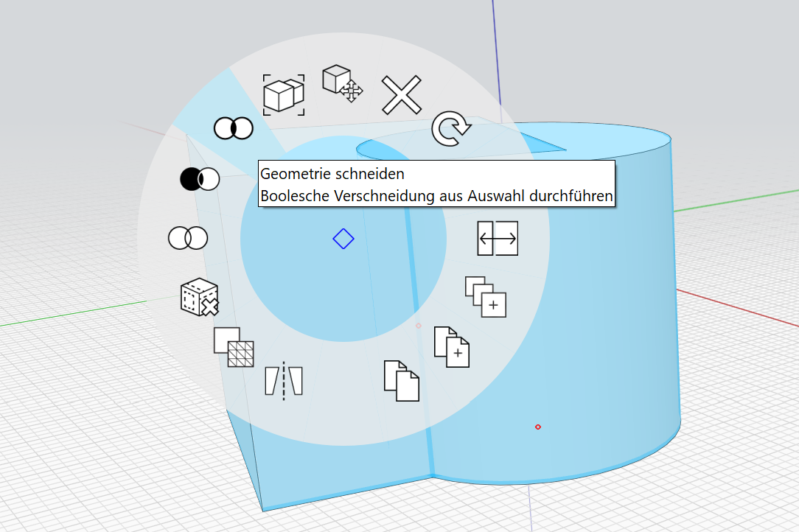Click the red point on cylinder side
The image size is (799, 532).
click(537, 427)
